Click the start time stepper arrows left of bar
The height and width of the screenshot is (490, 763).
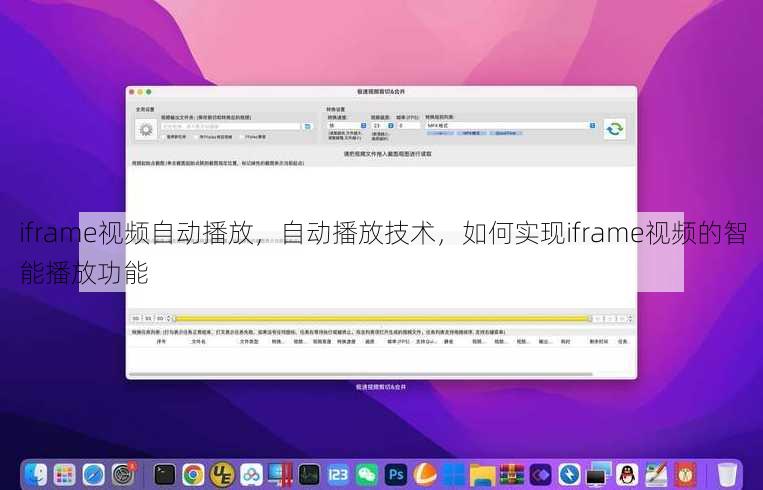169,319
